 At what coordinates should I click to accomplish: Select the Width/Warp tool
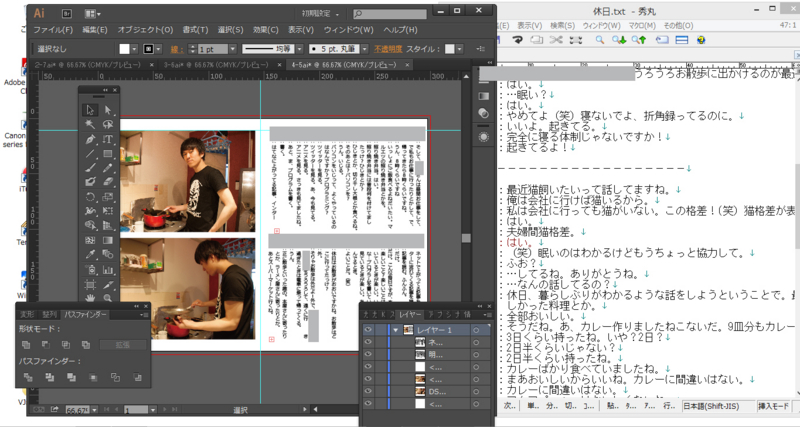pos(90,211)
